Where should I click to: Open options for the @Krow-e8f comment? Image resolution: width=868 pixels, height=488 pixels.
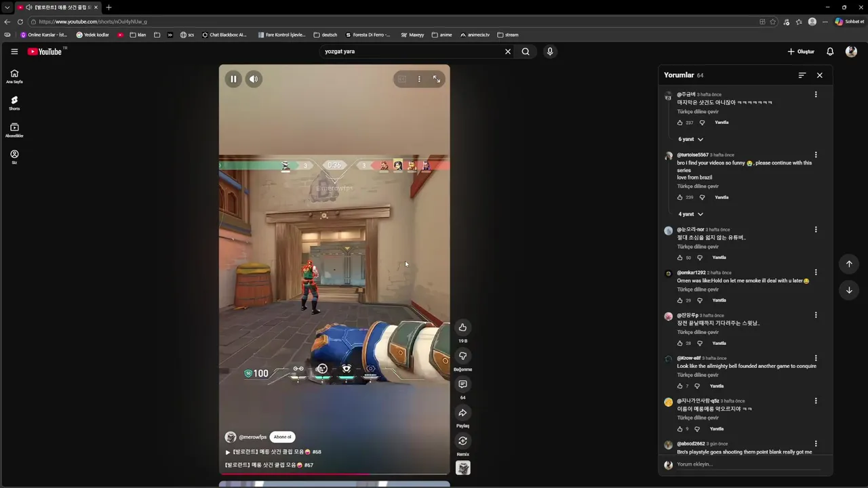coord(816,358)
